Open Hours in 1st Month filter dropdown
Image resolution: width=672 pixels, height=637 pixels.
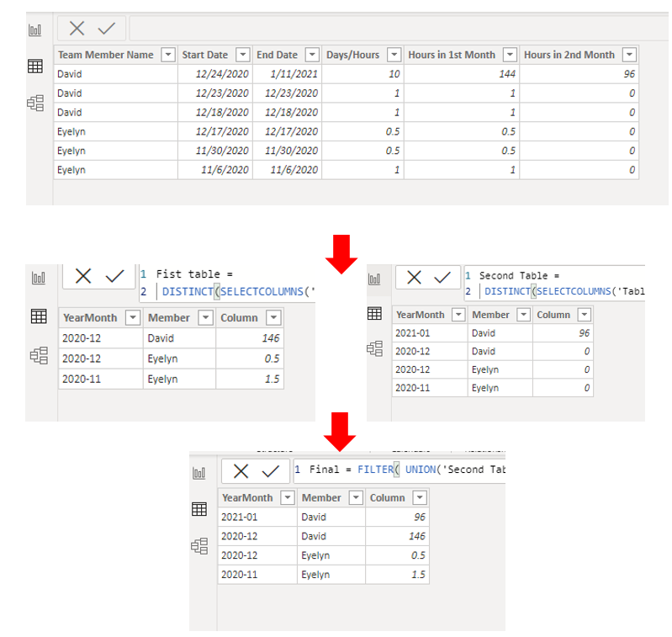coord(510,55)
